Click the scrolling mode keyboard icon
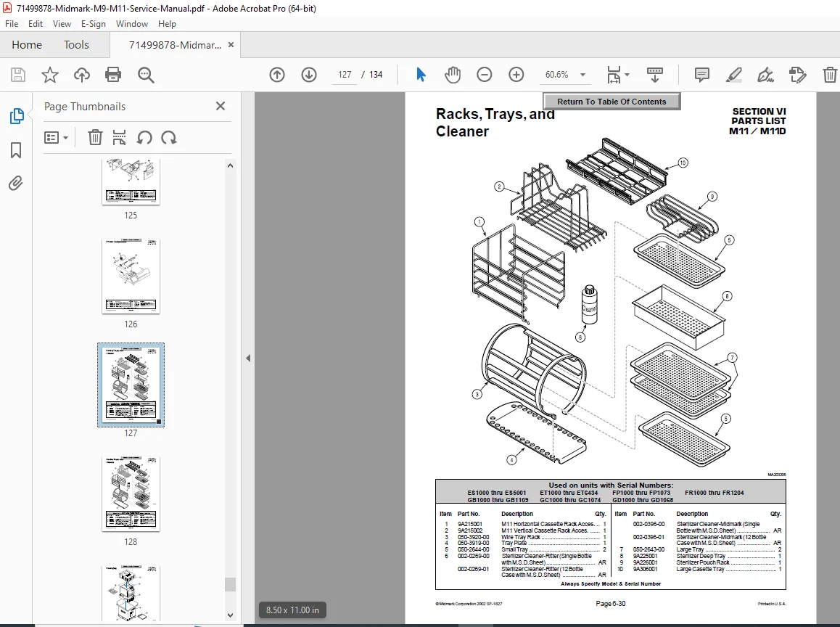This screenshot has height=627, width=840. coord(654,75)
